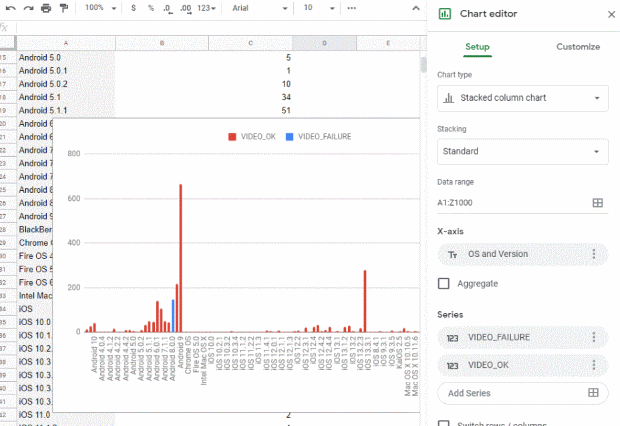
Task: Open more number formats 123 dropdown
Action: coord(206,8)
